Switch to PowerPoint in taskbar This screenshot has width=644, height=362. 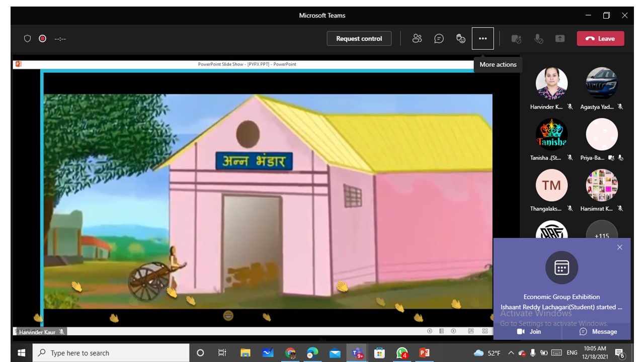pos(424,353)
